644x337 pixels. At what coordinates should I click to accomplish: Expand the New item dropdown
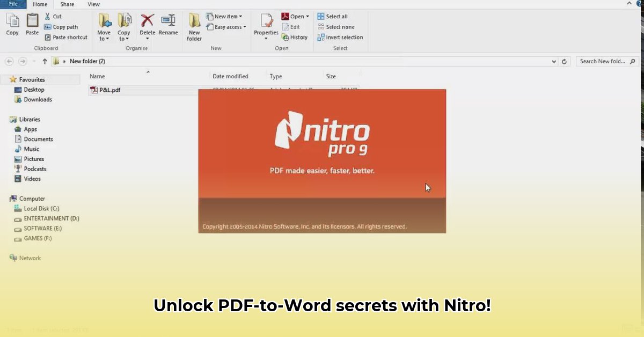tap(224, 16)
